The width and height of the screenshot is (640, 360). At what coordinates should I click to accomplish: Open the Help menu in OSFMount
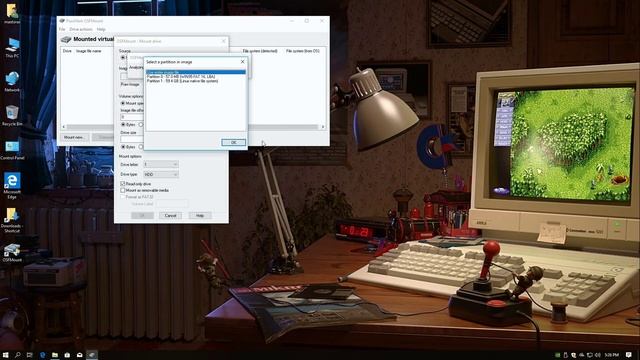[101, 29]
